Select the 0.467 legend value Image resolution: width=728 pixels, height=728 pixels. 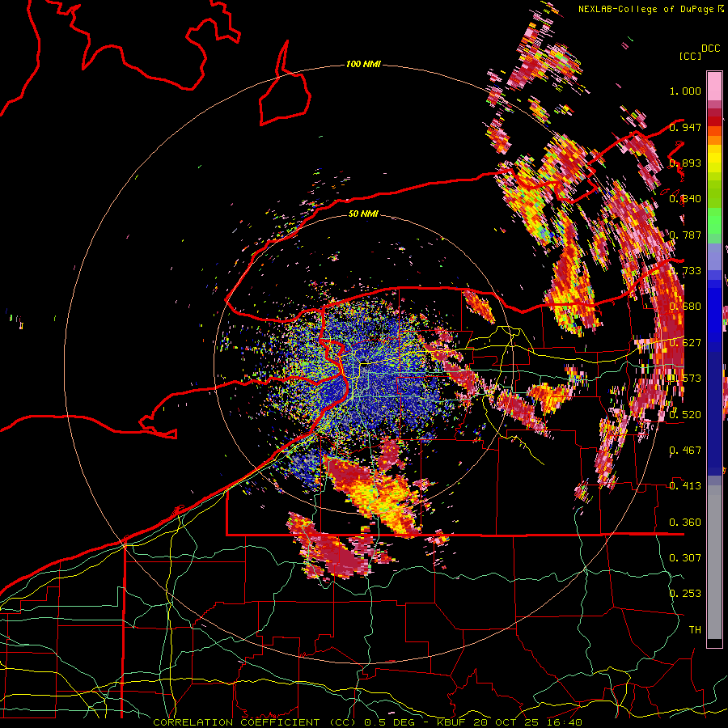click(685, 451)
